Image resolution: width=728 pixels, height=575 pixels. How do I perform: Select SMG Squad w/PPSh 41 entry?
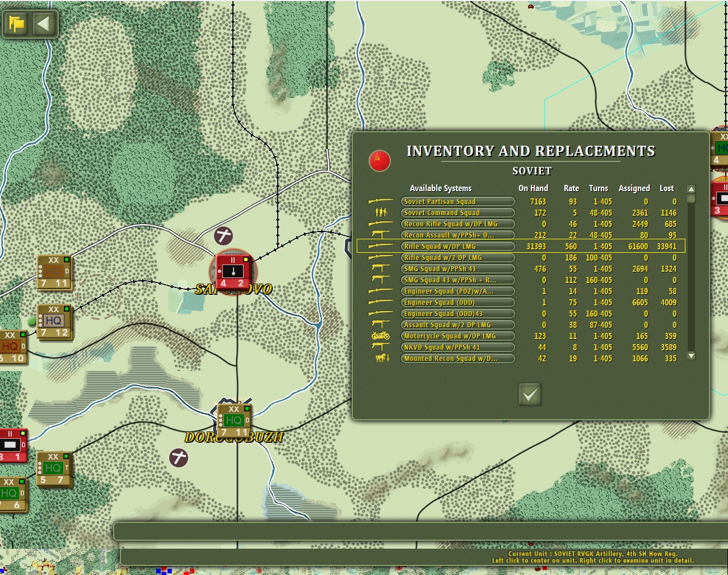(458, 269)
